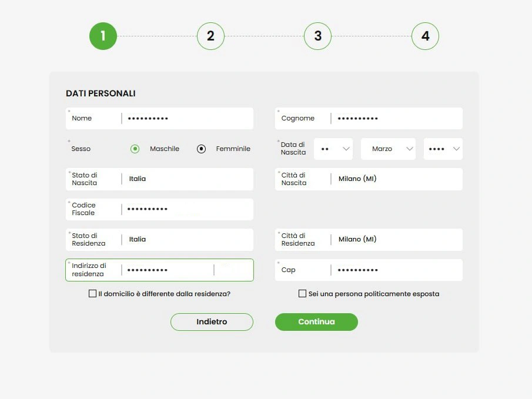Jump to step 2 circle
Screen dimensions: 532x399
210,36
